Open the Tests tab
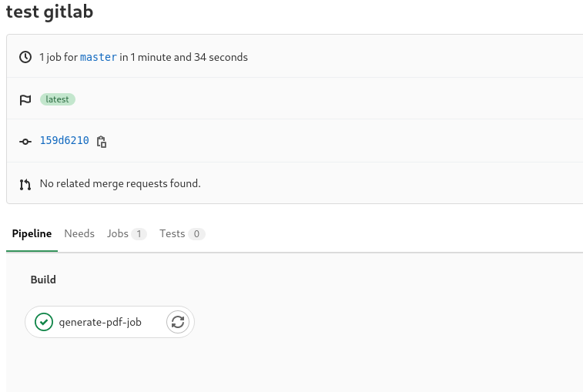Screen dimensions: 583x392 (x=173, y=233)
